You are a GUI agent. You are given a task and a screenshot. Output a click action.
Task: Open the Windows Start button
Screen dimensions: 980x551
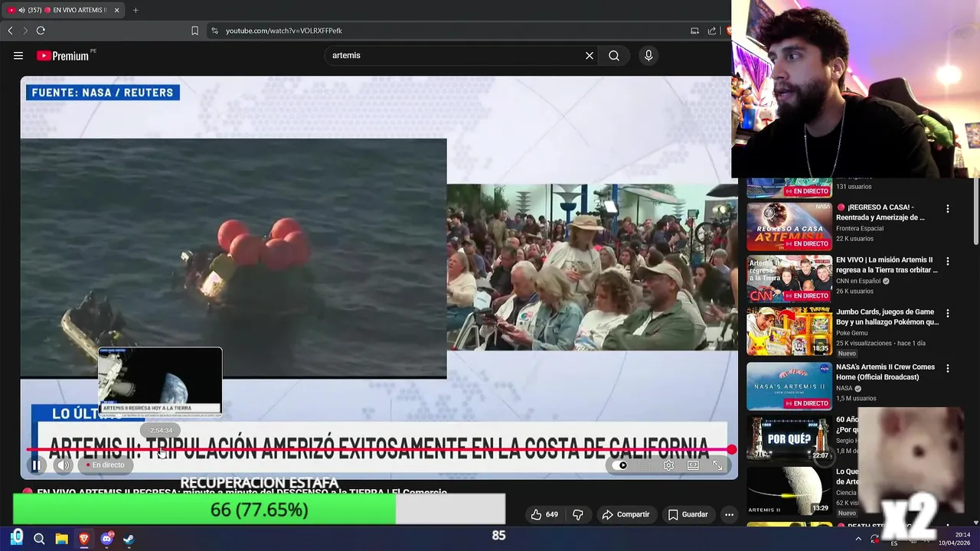(x=16, y=539)
